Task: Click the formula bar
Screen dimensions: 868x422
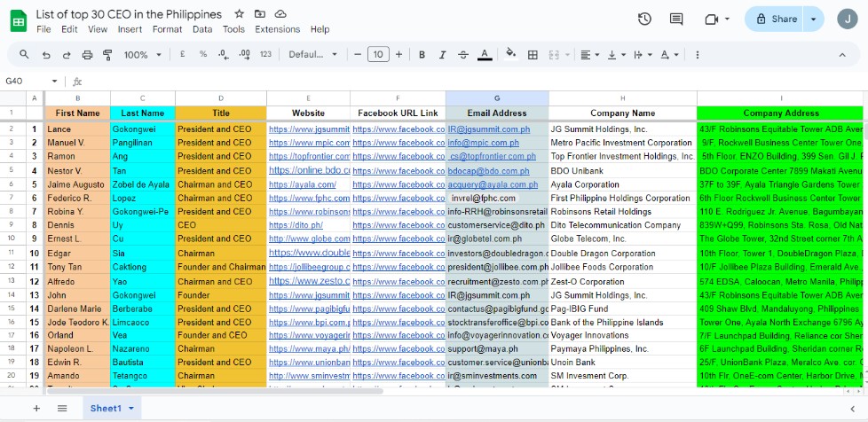Action: [x=476, y=82]
